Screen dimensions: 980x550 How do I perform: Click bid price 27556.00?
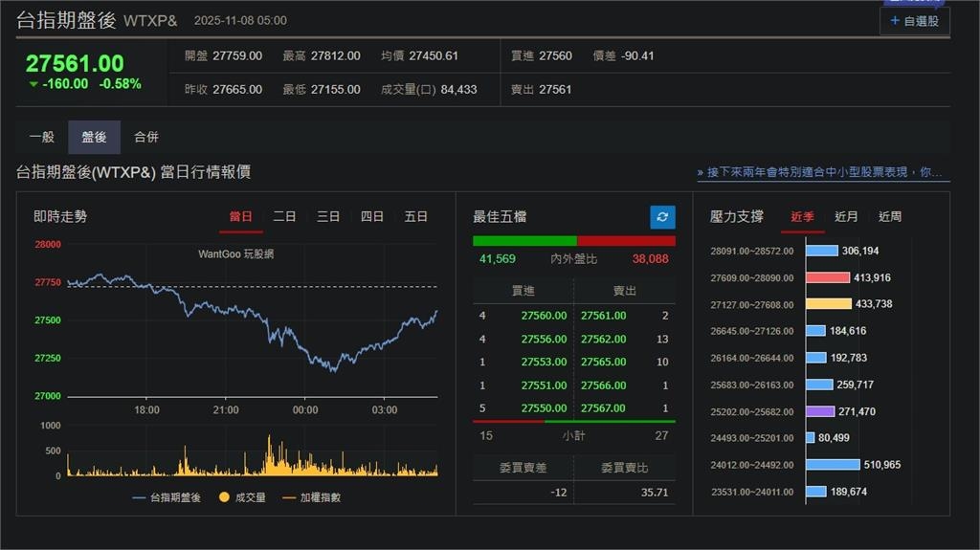click(x=544, y=339)
